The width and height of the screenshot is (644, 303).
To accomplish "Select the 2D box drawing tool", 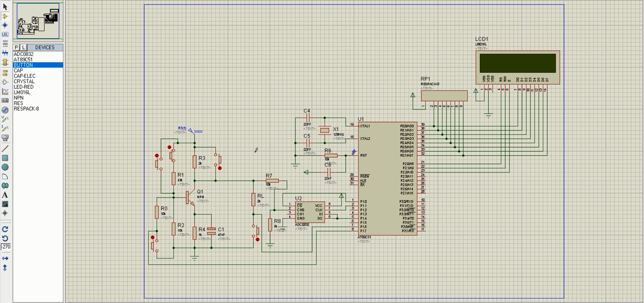I will [x=5, y=158].
